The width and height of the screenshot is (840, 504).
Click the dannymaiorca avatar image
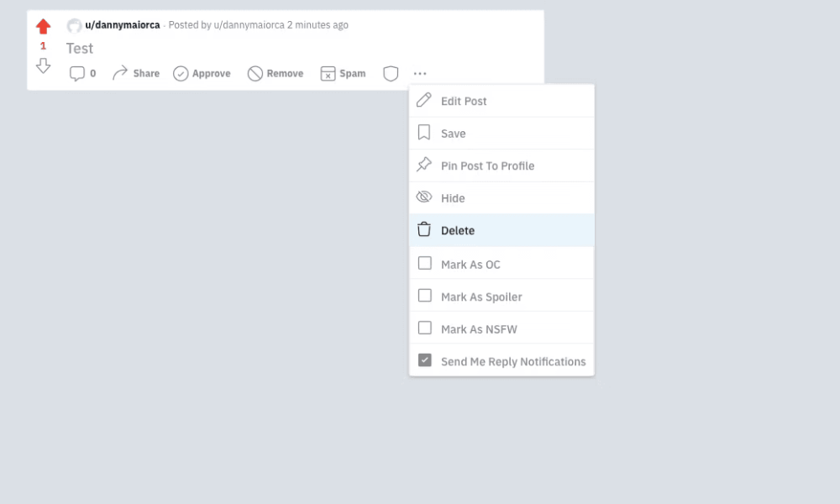pos(74,25)
